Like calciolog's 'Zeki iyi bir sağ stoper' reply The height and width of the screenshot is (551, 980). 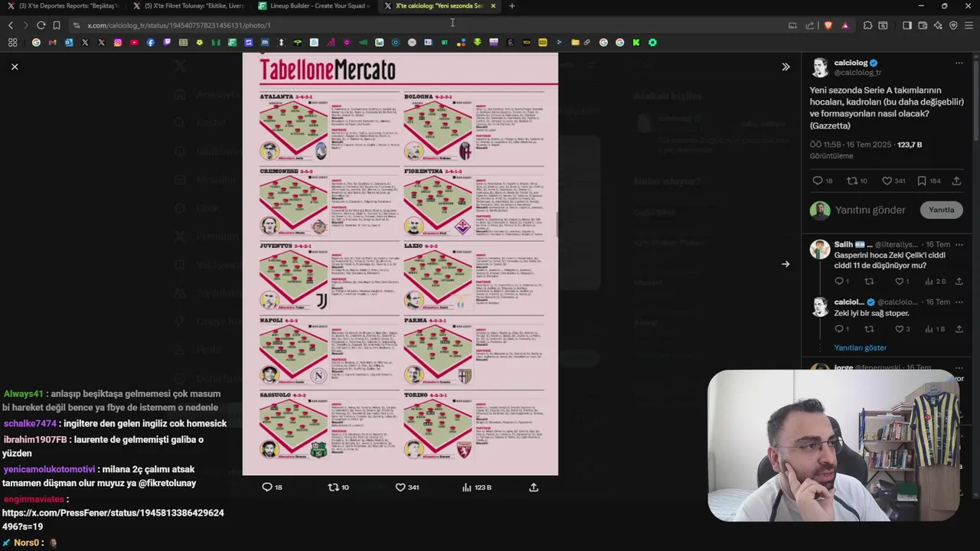898,329
